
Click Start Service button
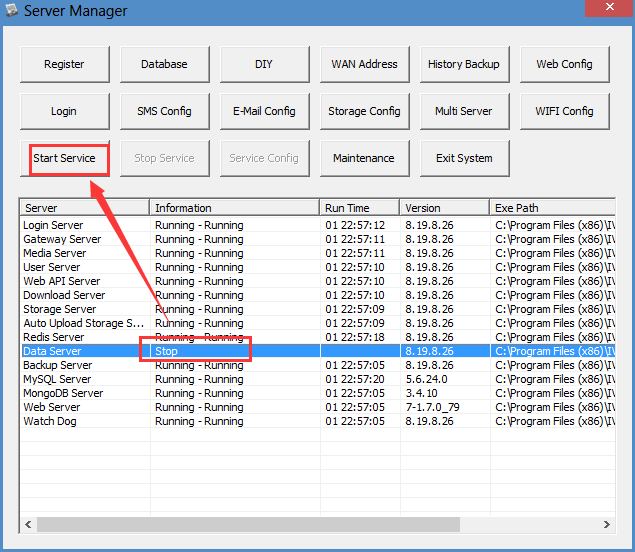[65, 158]
